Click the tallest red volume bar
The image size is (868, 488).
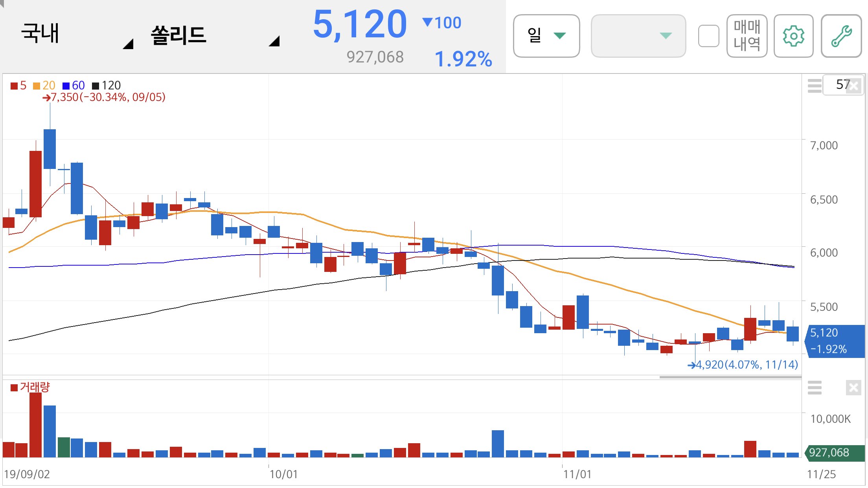tap(35, 425)
